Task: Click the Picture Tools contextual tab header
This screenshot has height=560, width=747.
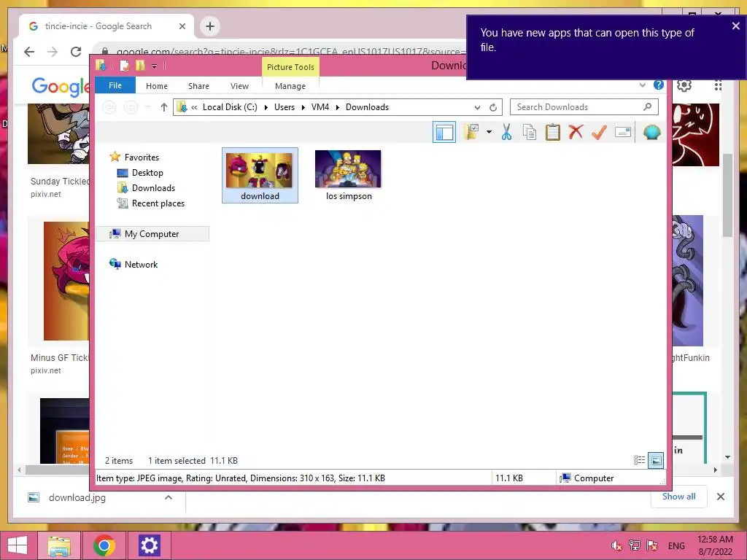Action: click(x=290, y=66)
